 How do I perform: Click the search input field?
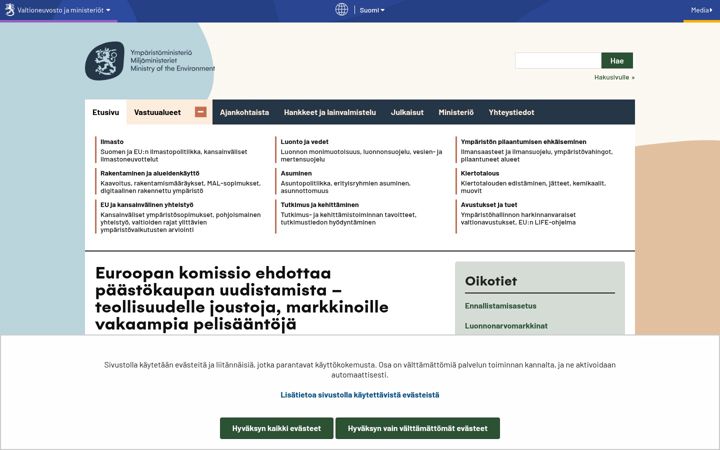(x=558, y=61)
